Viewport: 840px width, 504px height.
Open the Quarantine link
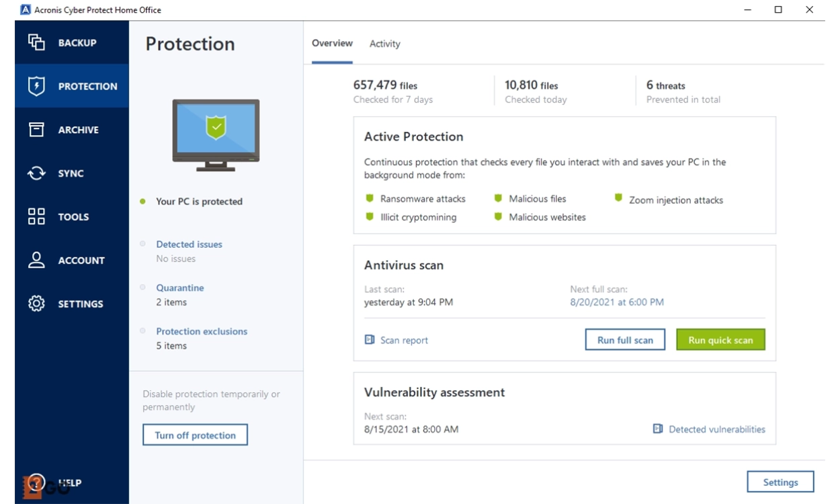point(180,288)
